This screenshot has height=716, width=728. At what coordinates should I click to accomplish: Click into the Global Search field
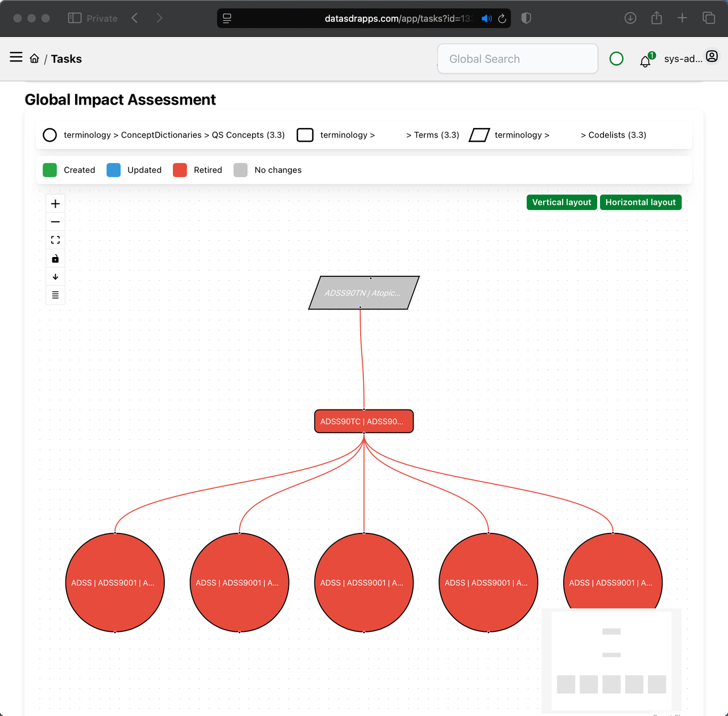click(517, 59)
